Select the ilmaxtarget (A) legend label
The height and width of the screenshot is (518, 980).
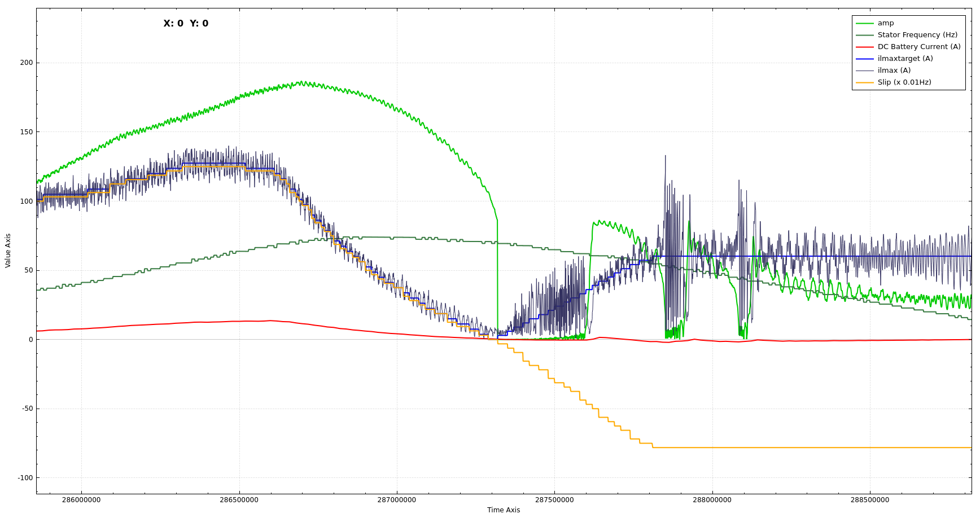coord(905,59)
